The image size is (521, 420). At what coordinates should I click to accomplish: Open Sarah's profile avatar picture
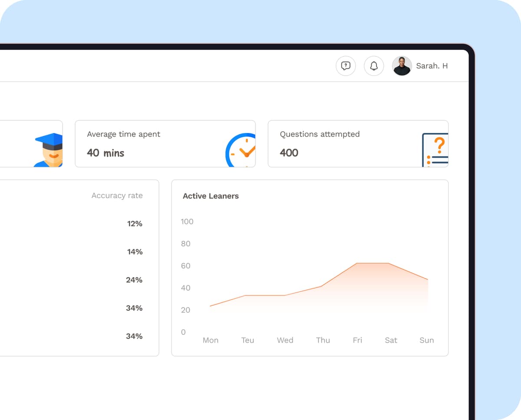coord(402,66)
